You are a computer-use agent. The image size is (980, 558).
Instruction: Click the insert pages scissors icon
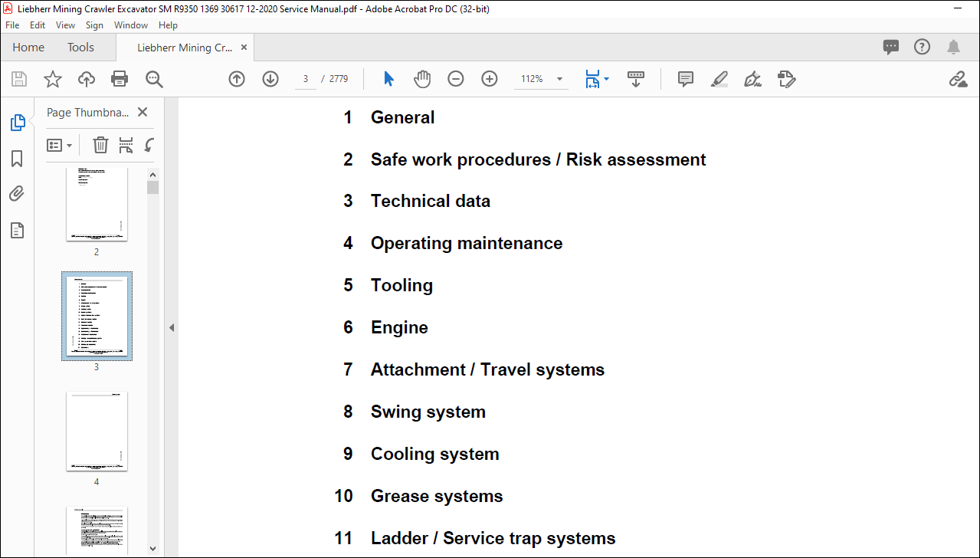tap(126, 145)
